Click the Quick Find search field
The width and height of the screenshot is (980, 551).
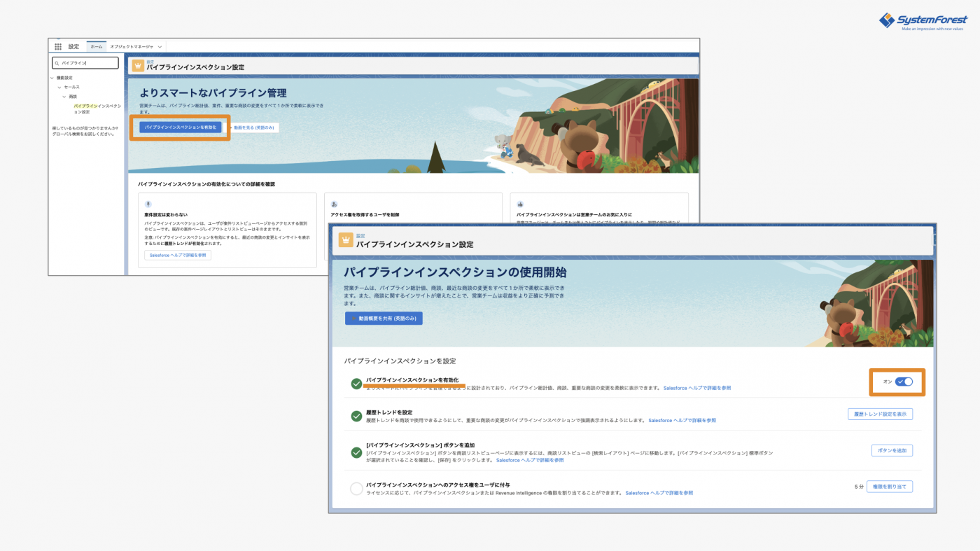click(85, 63)
